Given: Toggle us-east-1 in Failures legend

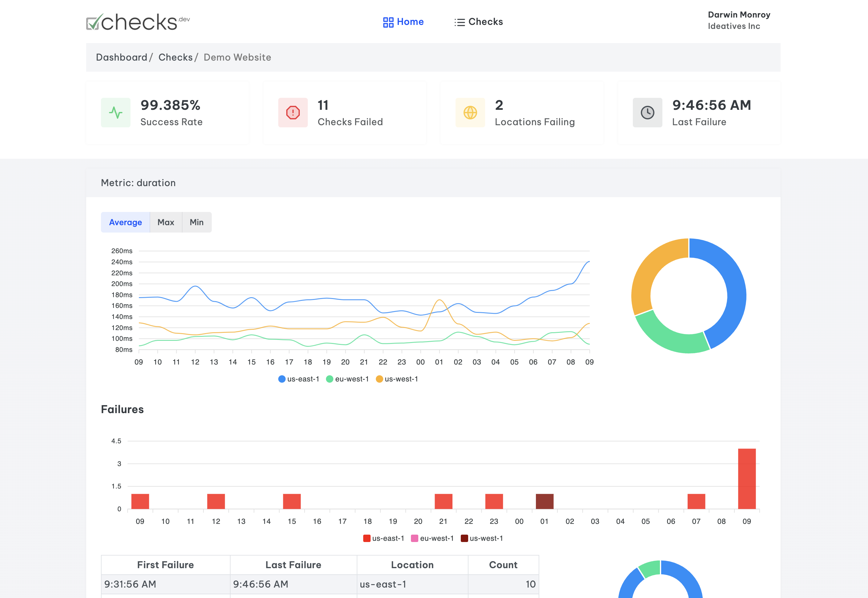Looking at the screenshot, I should (x=384, y=538).
